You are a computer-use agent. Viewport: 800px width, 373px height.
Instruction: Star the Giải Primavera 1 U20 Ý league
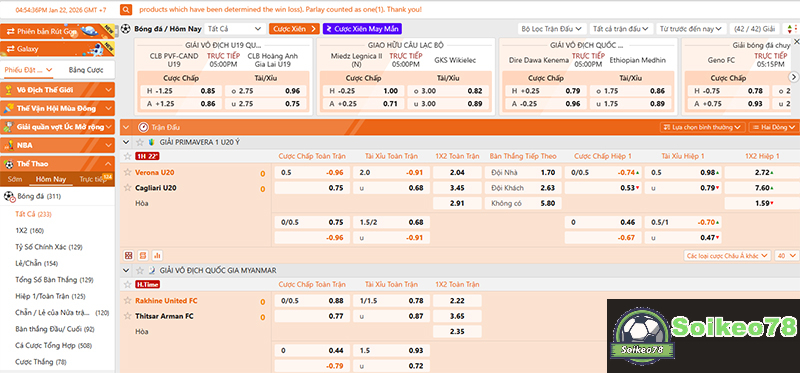140,142
